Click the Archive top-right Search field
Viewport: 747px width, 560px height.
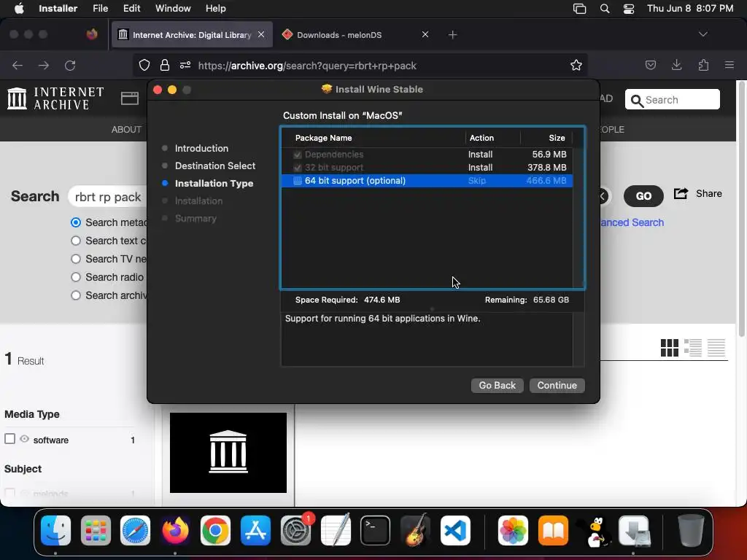coord(672,99)
